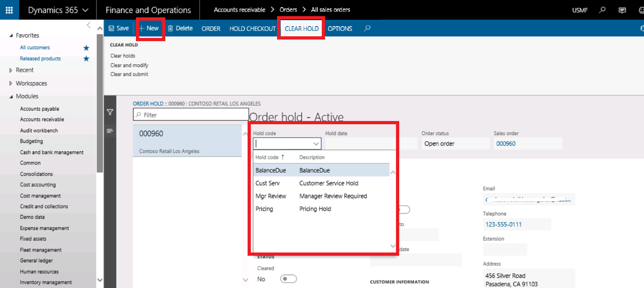Unfavorite Released products star

coord(86,59)
